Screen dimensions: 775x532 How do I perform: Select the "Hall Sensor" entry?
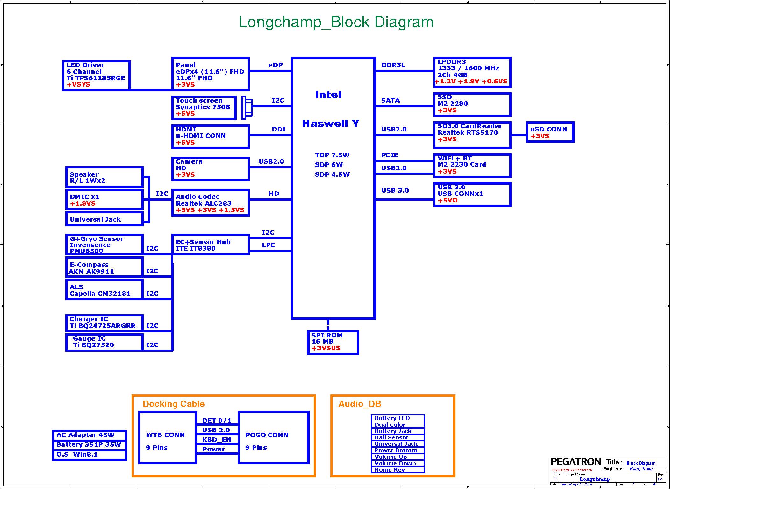pos(398,437)
